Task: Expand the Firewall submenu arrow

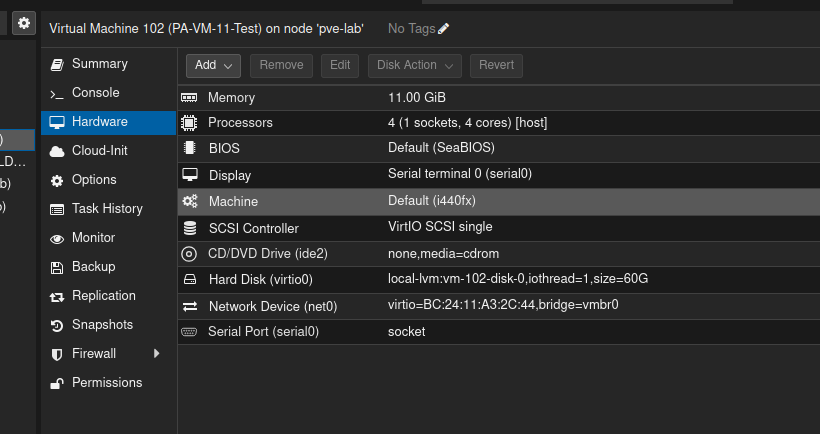Action: (x=156, y=353)
